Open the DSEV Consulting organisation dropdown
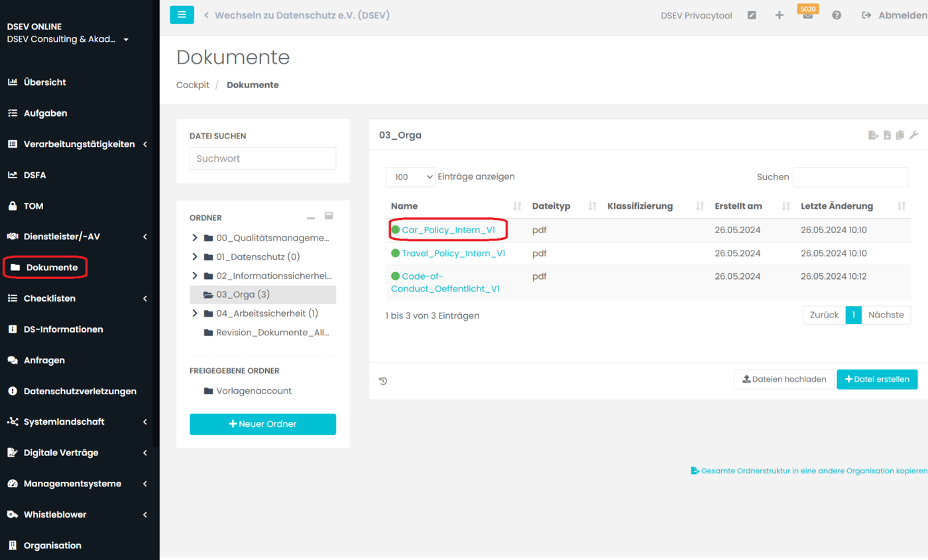 coord(68,39)
